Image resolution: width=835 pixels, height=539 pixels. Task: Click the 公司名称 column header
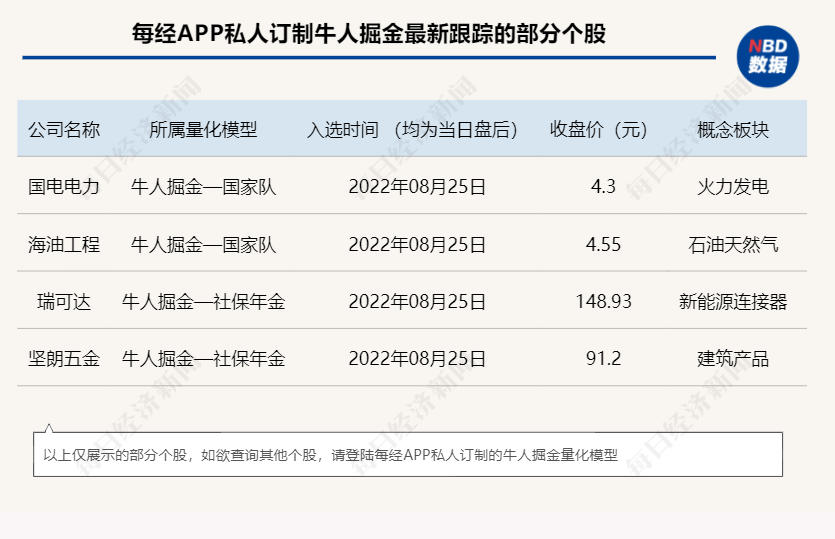[64, 129]
